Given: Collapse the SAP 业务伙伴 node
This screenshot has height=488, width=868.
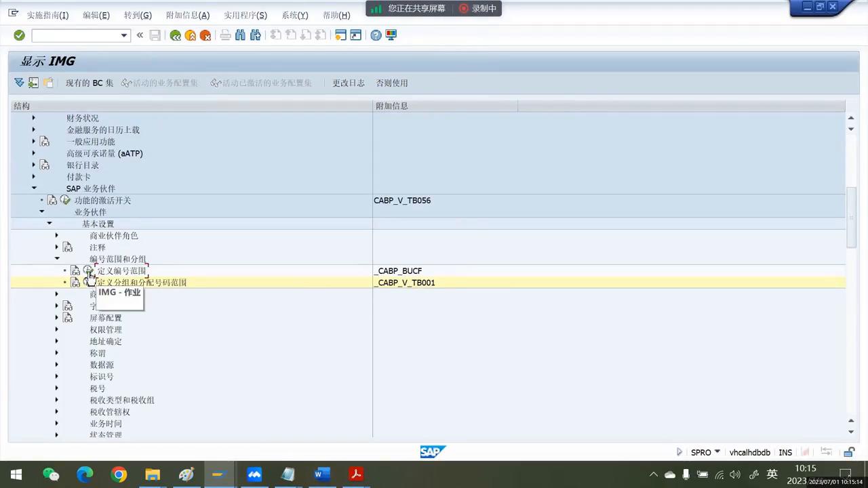Looking at the screenshot, I should pos(33,188).
